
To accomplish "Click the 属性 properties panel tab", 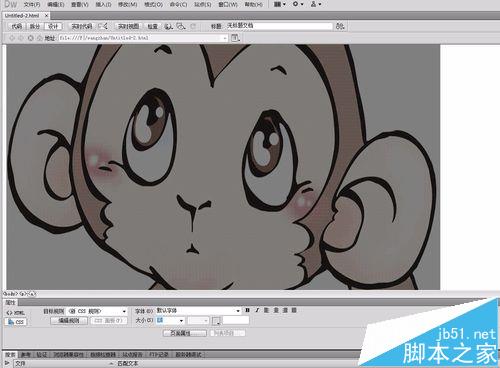I will (x=10, y=302).
